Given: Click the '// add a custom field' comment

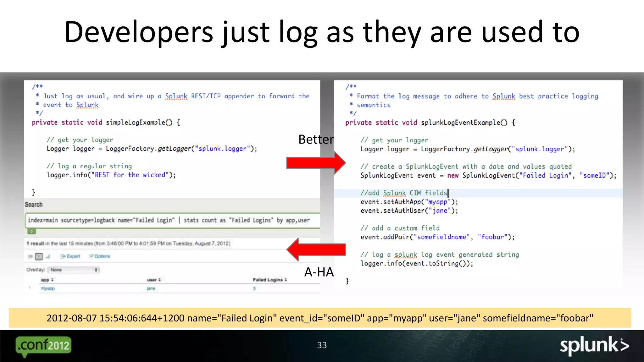Looking at the screenshot, I should click(400, 228).
